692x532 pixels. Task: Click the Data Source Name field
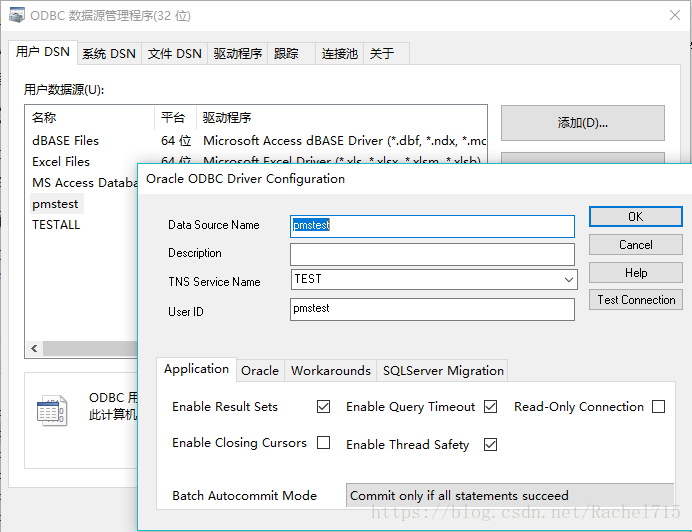pyautogui.click(x=432, y=226)
